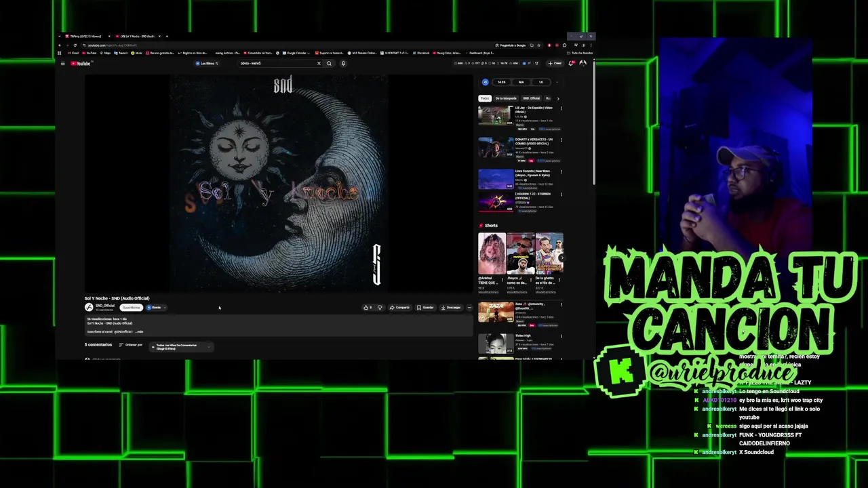Screen dimensions: 868x488
Task: Save video with Guardar button
Action: 425,307
